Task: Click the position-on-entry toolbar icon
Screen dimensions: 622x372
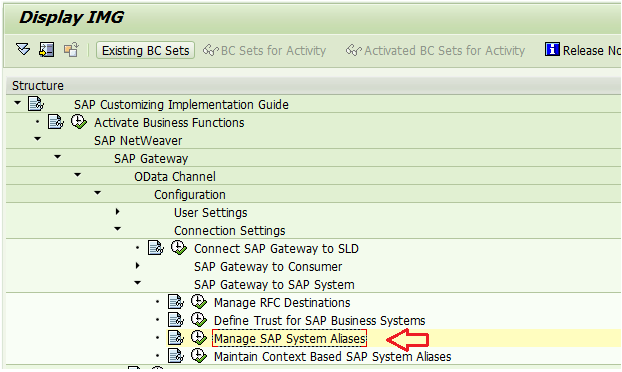Action: tap(46, 50)
